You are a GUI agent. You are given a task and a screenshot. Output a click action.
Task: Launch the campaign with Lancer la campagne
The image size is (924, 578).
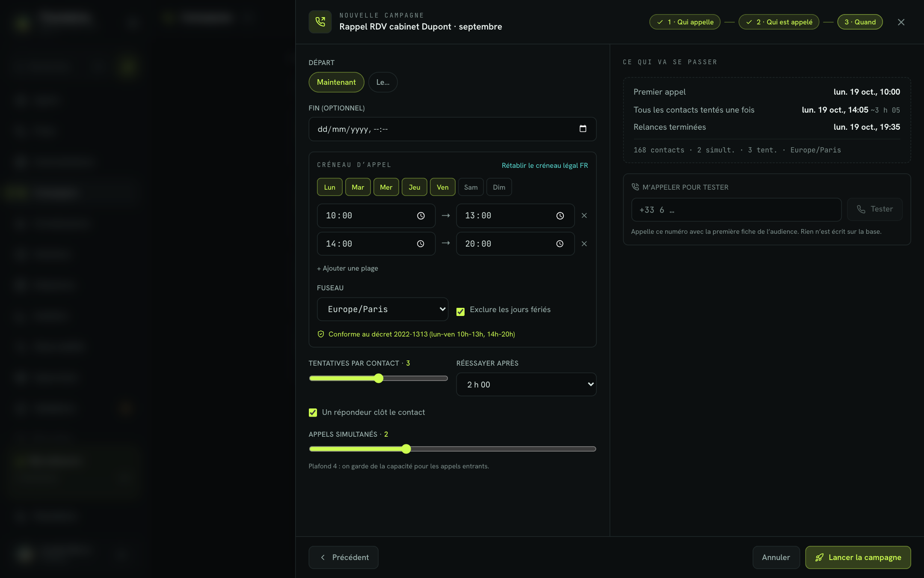pos(858,557)
